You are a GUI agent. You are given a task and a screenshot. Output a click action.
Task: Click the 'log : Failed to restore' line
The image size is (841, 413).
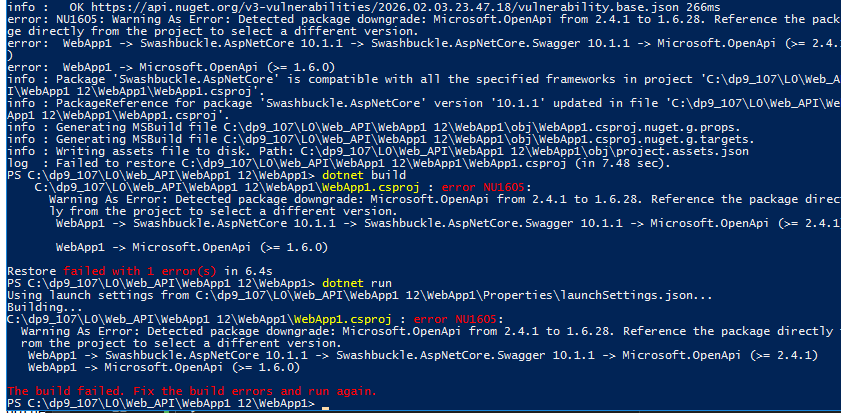pos(339,163)
